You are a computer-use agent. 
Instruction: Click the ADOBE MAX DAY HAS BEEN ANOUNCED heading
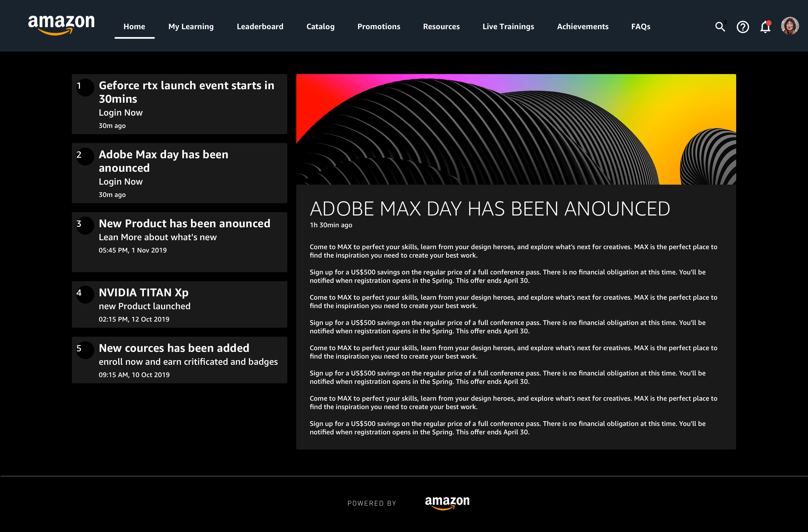pos(490,208)
